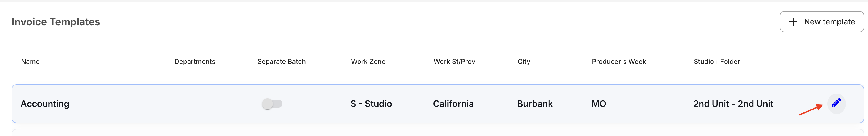Image resolution: width=868 pixels, height=136 pixels.
Task: Select the MO producer's week value
Action: click(599, 104)
